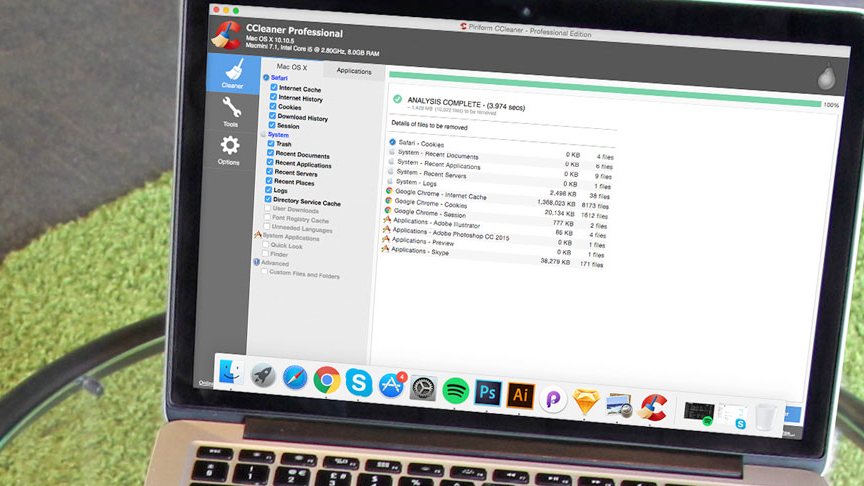
Task: Toggle the Directory Service Cache checkbox
Action: [x=268, y=199]
